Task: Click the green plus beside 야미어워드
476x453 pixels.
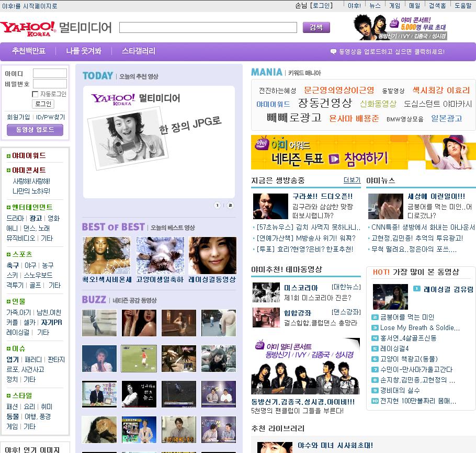Action: coord(8,156)
